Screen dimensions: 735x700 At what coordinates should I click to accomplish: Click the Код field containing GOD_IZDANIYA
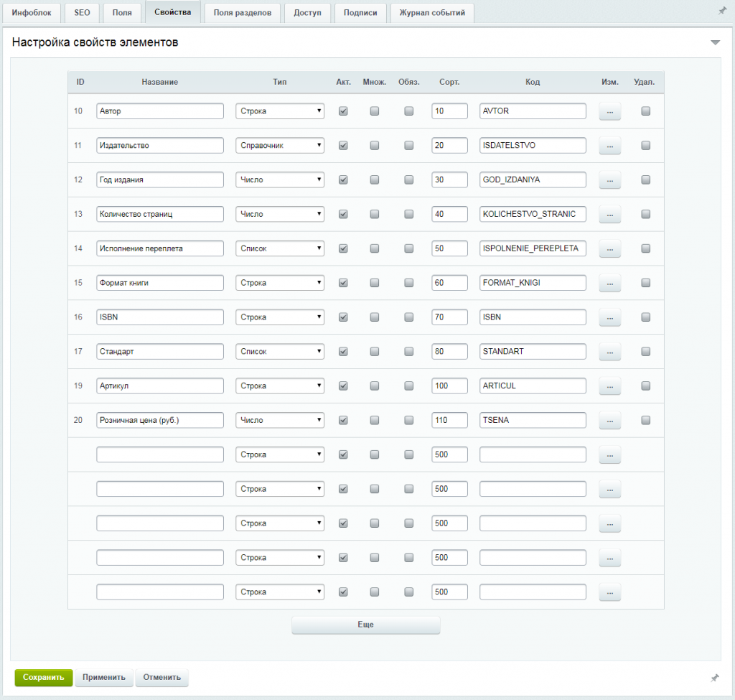click(533, 179)
